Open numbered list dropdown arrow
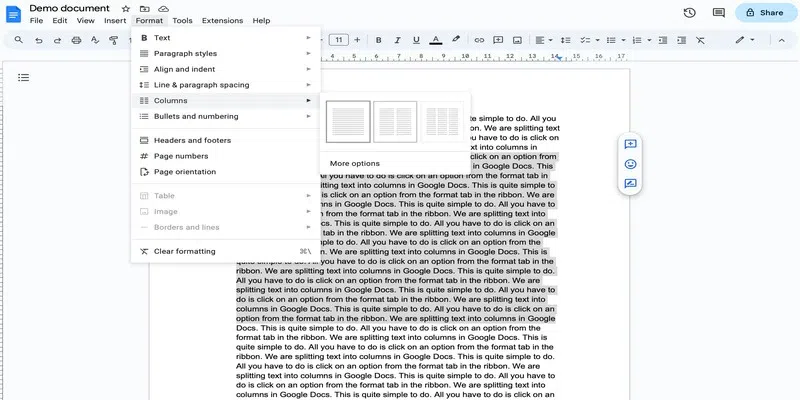Image resolution: width=800 pixels, height=400 pixels. [x=649, y=40]
